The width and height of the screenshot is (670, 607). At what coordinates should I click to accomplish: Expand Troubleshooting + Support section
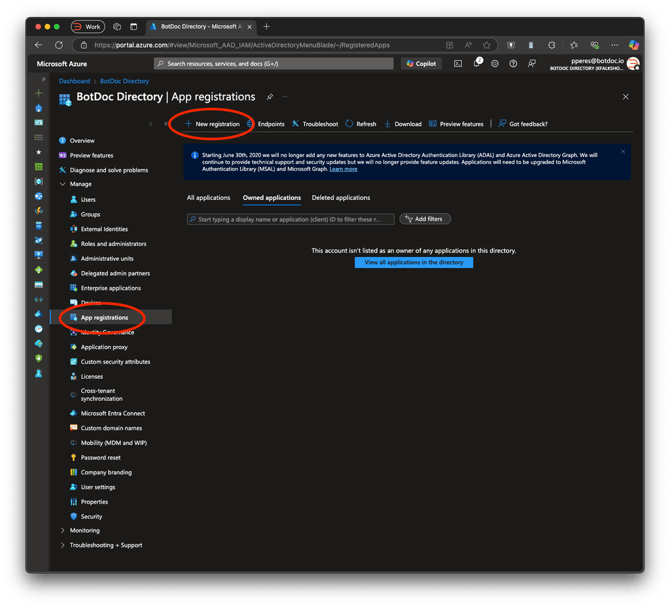(x=62, y=545)
